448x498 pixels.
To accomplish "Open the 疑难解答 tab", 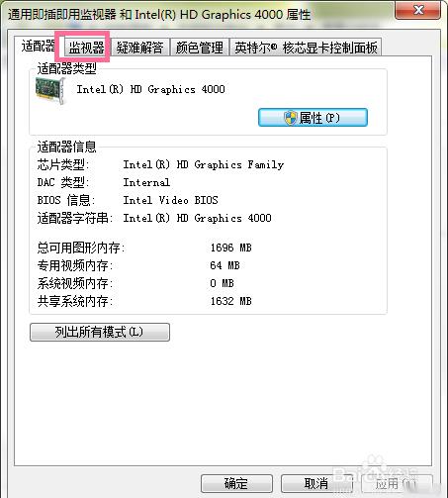I will pyautogui.click(x=139, y=48).
